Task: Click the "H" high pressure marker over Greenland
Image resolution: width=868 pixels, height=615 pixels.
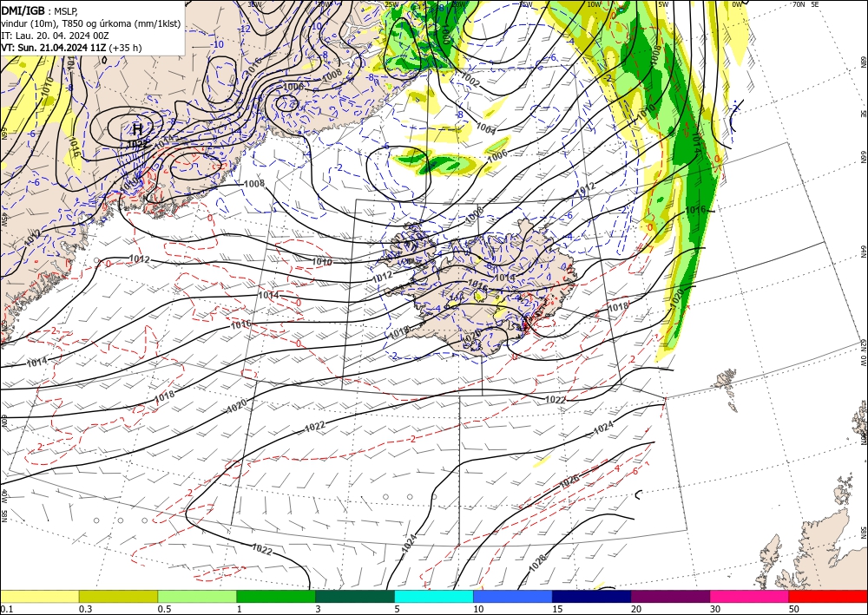Action: point(138,129)
